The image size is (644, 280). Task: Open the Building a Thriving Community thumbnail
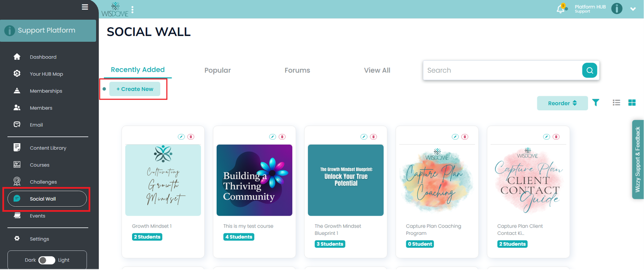pos(254,180)
